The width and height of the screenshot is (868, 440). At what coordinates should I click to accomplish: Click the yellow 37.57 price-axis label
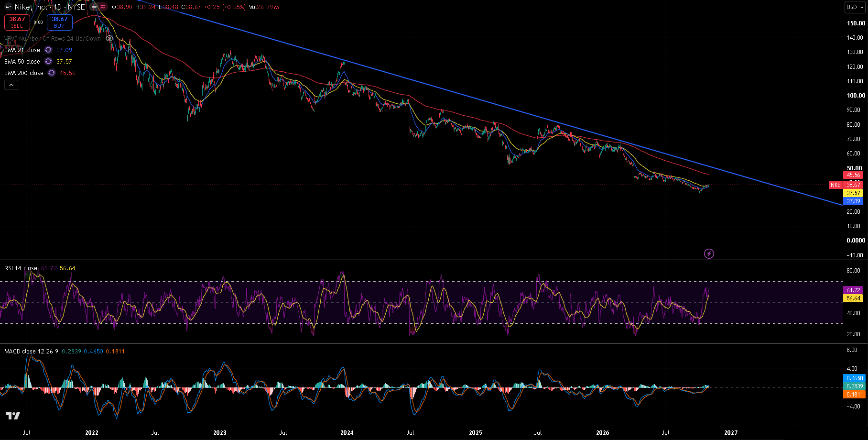(x=854, y=193)
